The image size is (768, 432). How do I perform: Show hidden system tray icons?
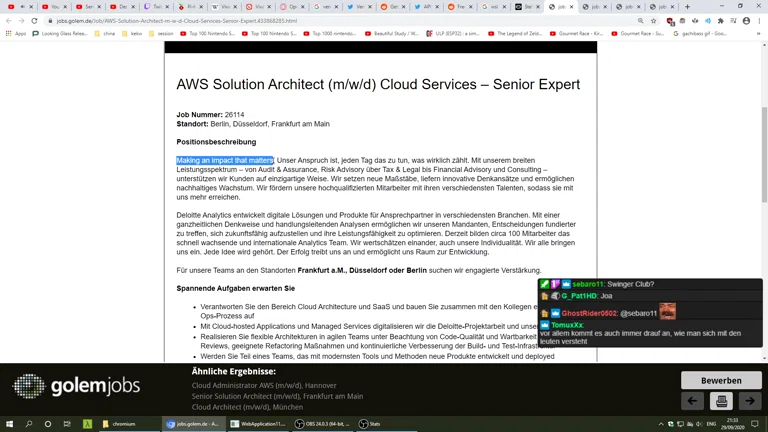tap(661, 424)
